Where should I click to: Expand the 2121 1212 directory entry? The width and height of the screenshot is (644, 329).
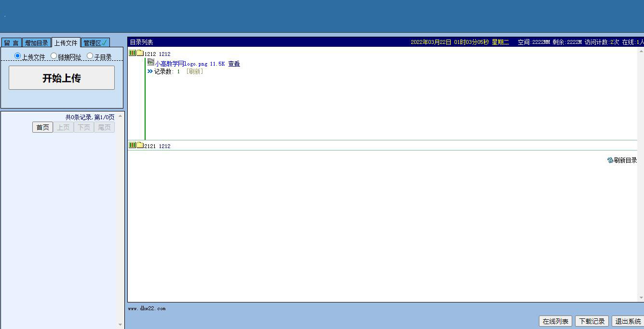[157, 146]
